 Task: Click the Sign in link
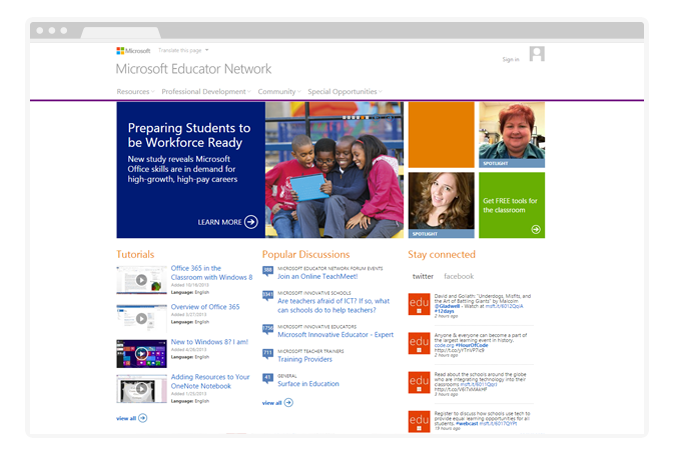(x=511, y=59)
